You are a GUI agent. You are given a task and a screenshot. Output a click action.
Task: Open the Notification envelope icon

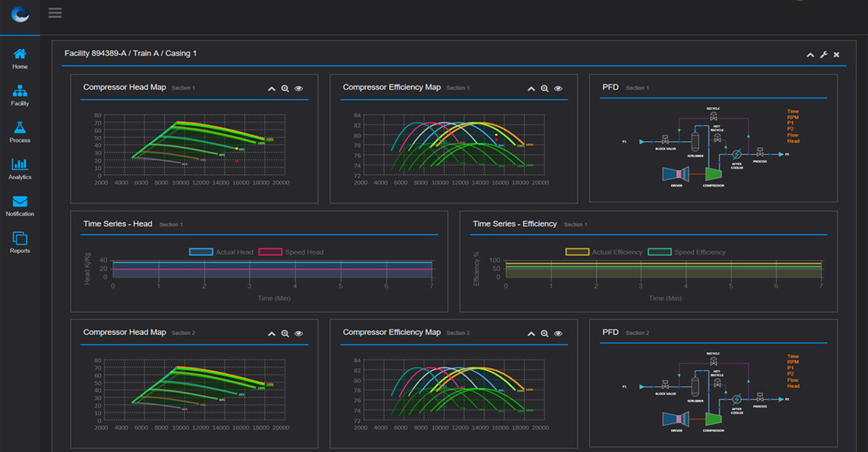click(x=20, y=206)
